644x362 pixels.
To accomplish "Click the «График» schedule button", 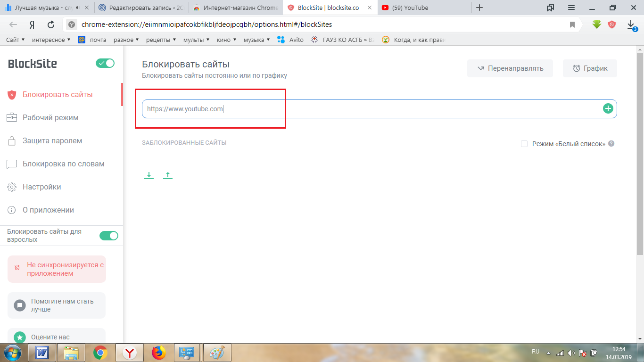I will [x=590, y=68].
